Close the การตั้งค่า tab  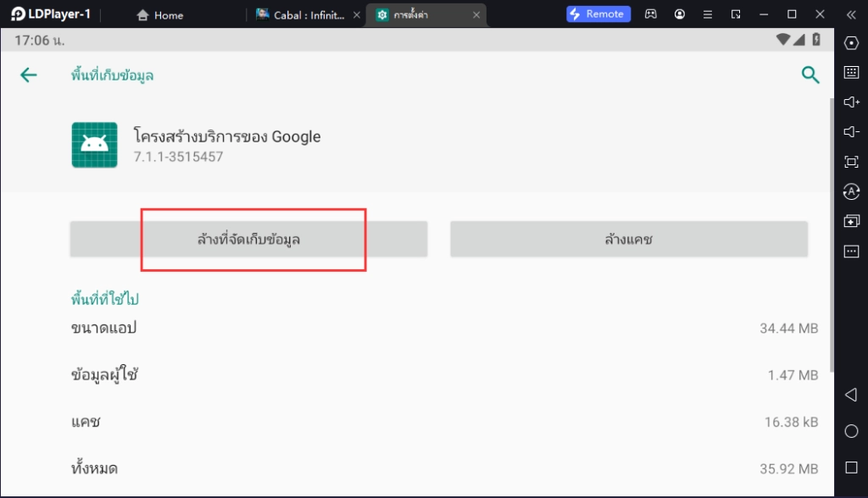tap(476, 15)
